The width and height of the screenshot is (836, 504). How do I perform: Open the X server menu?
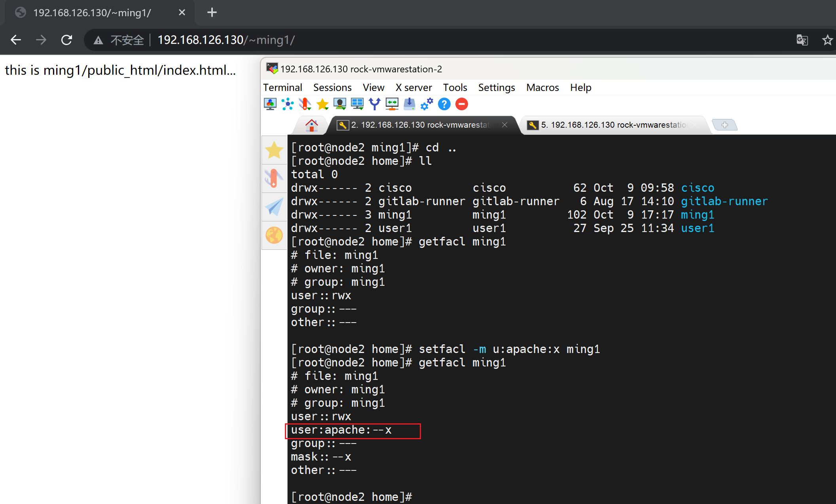click(413, 87)
